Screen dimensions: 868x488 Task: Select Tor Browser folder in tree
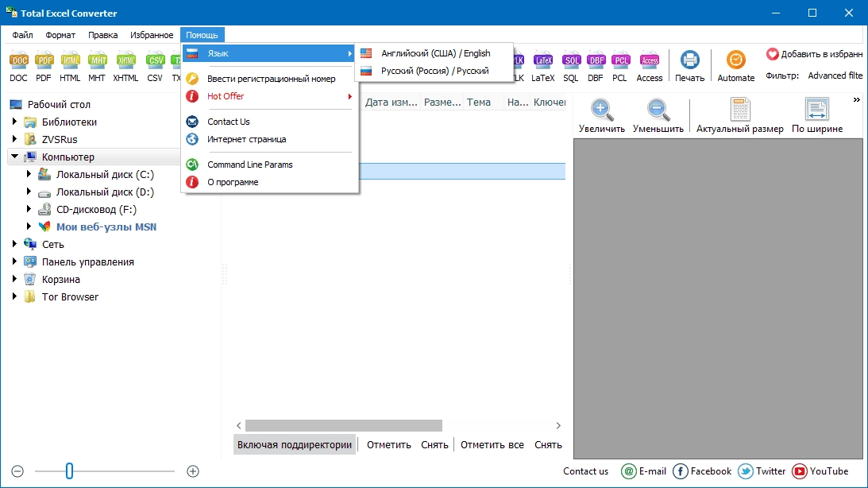[x=70, y=297]
